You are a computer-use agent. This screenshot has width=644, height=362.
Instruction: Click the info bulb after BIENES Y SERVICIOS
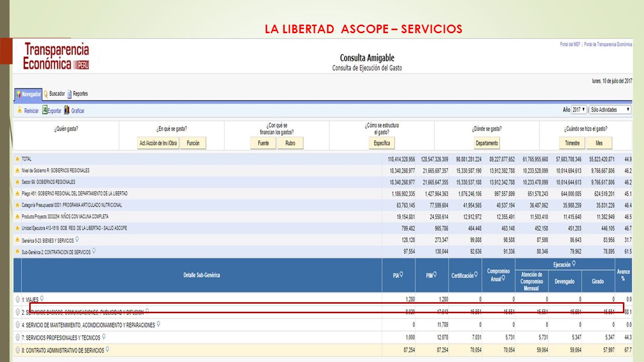76,240
